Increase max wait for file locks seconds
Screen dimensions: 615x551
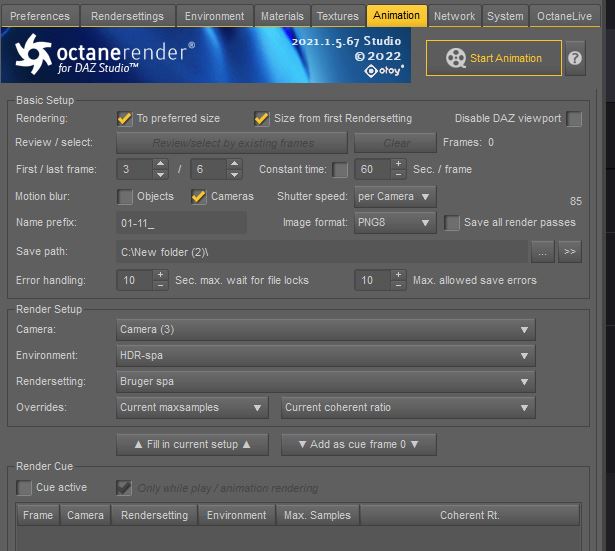[160, 275]
